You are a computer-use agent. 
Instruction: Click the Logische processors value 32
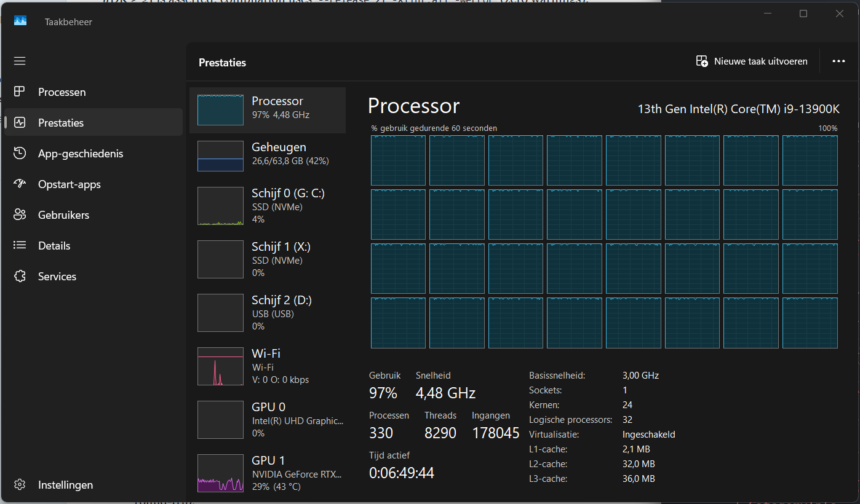[627, 420]
